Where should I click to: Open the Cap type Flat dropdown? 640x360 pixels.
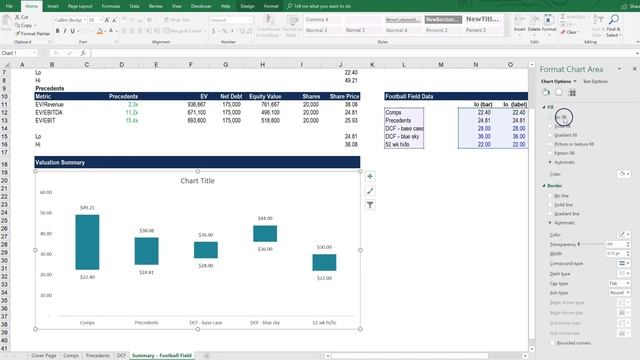619,283
